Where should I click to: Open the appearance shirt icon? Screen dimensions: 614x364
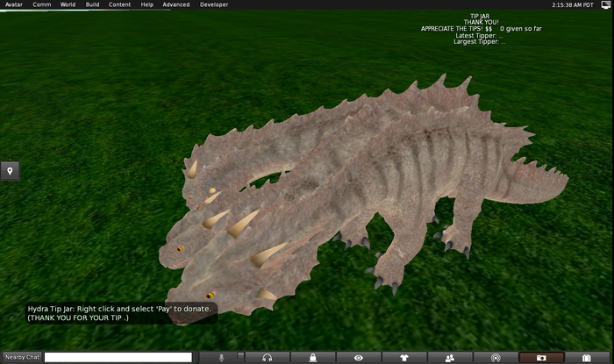click(x=403, y=357)
